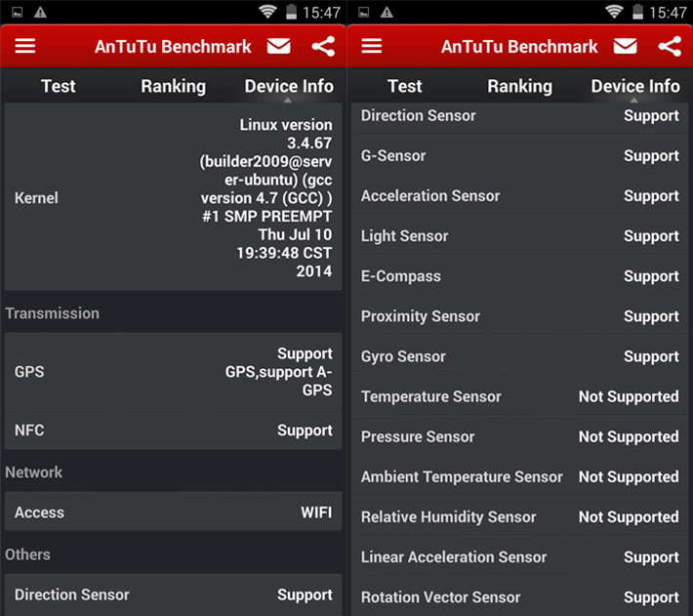Tap the Kernel version info row
The image size is (693, 616).
pyautogui.click(x=173, y=198)
